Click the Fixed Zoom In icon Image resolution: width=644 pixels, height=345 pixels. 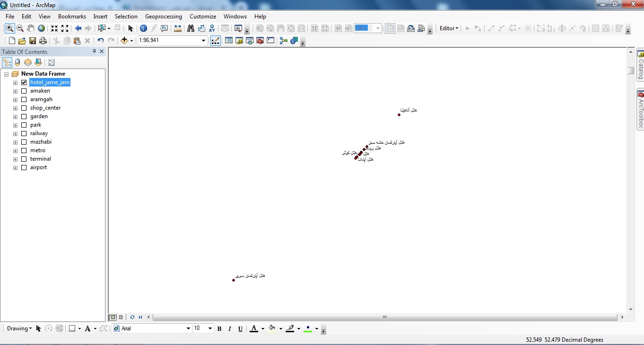coord(54,28)
